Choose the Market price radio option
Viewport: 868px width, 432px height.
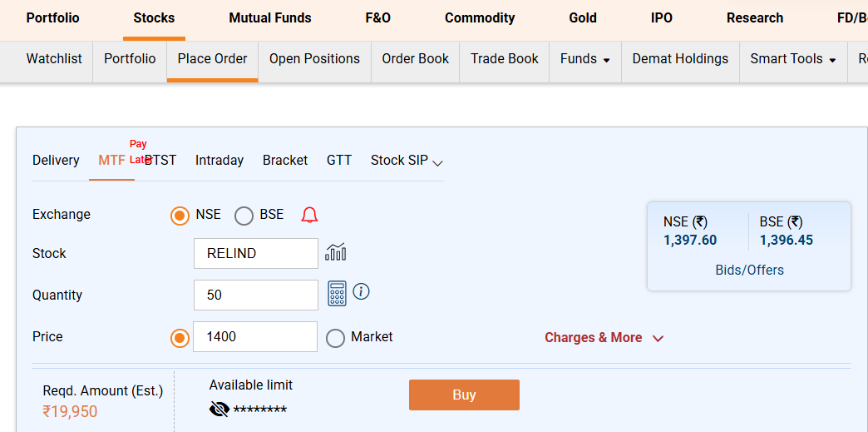coord(335,338)
